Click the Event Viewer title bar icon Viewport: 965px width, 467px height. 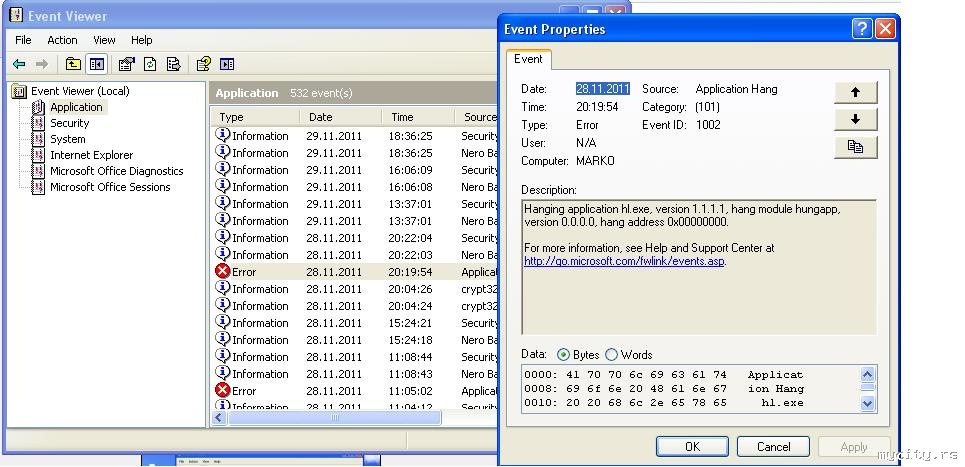point(17,15)
